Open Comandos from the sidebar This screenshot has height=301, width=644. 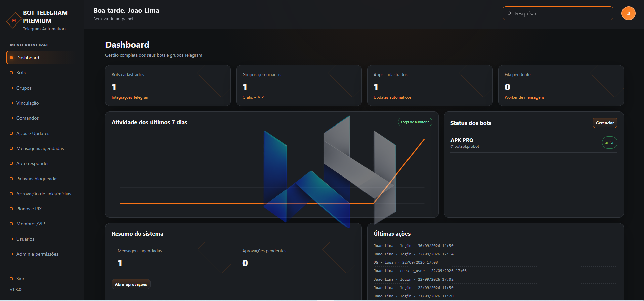click(x=42, y=118)
